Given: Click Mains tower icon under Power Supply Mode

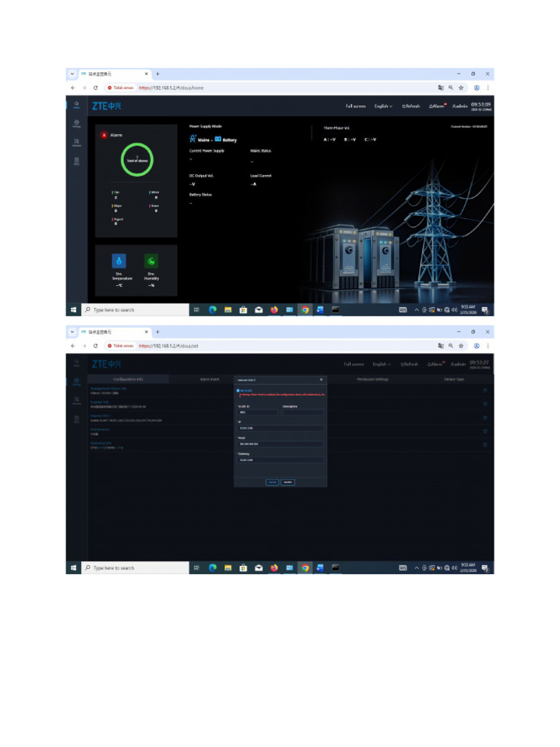Looking at the screenshot, I should tap(192, 139).
